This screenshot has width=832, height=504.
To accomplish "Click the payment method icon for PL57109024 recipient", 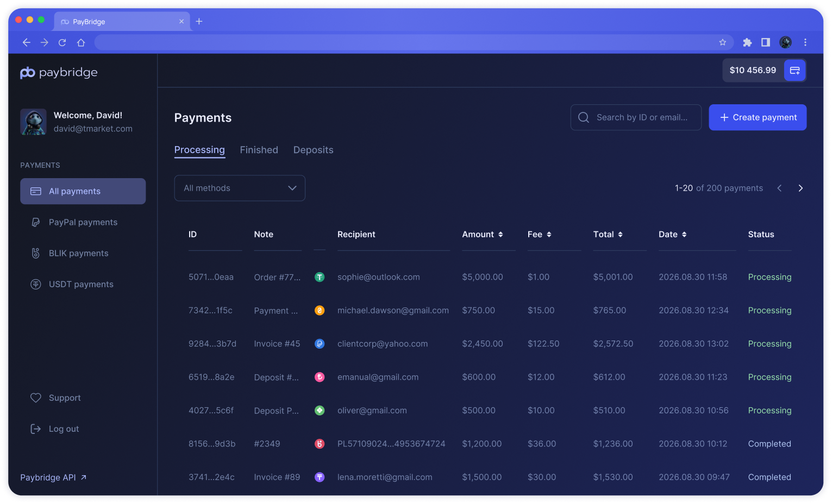I will coord(320,444).
